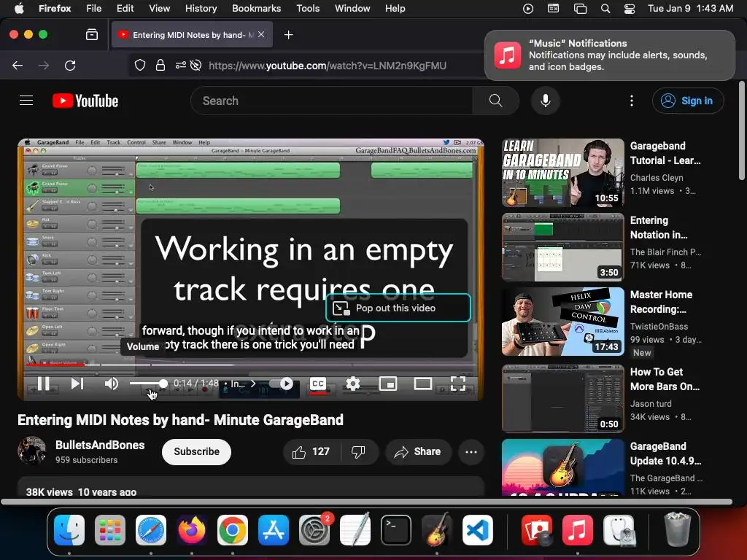
Task: Open the Window menu
Action: point(352,8)
